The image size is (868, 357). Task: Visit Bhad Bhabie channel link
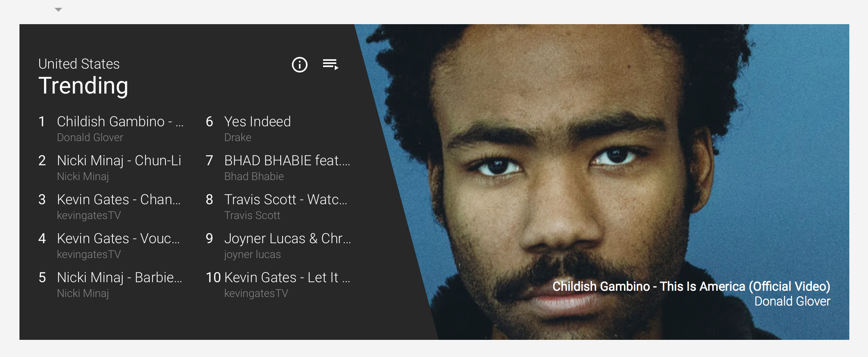tap(254, 177)
